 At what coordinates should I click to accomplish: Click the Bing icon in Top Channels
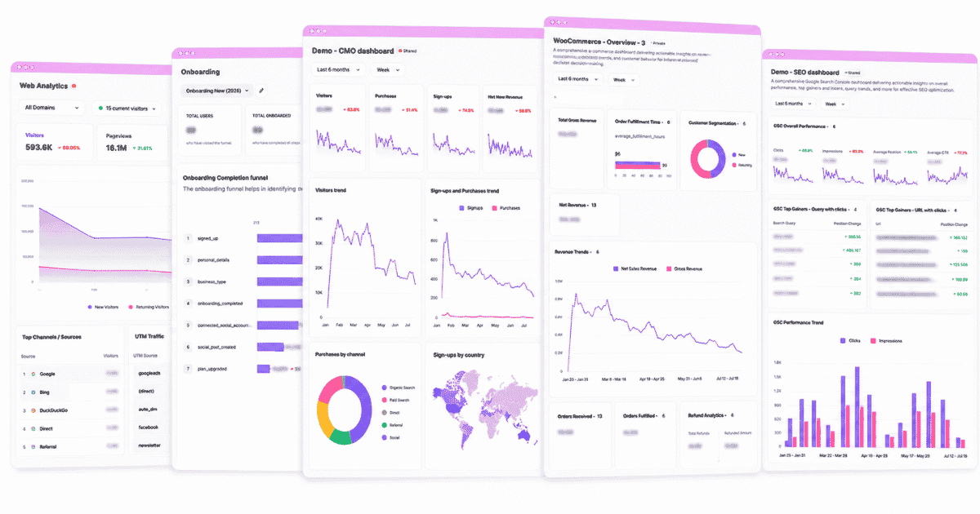point(33,392)
